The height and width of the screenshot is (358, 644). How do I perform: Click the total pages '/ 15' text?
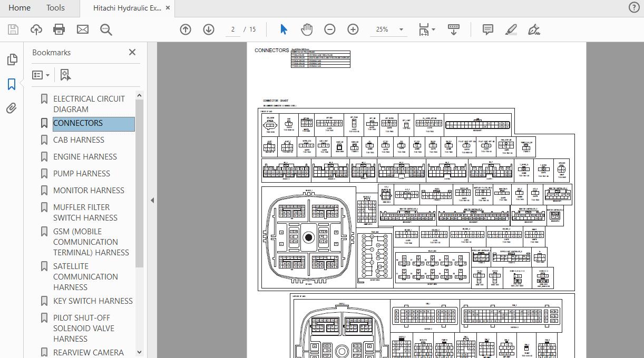(250, 29)
